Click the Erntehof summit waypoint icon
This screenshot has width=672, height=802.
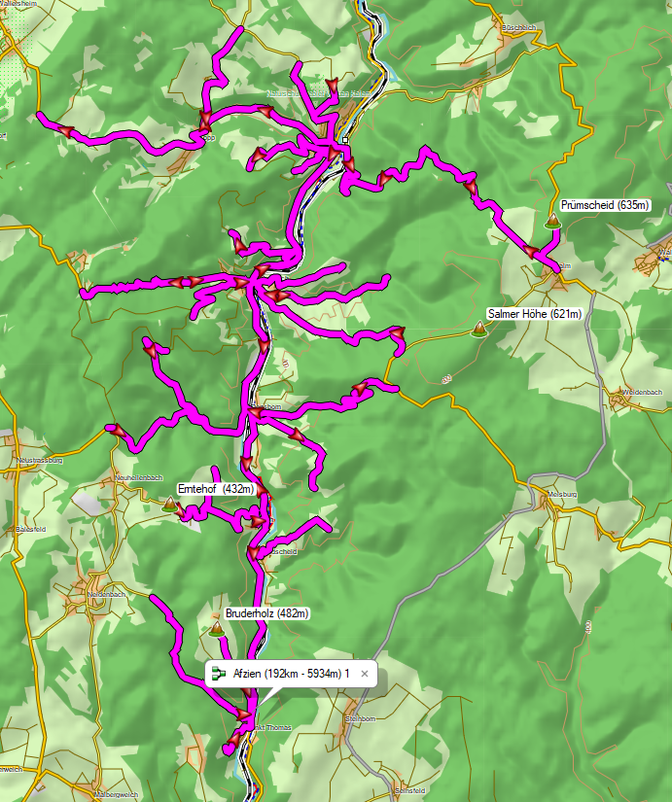coord(170,504)
